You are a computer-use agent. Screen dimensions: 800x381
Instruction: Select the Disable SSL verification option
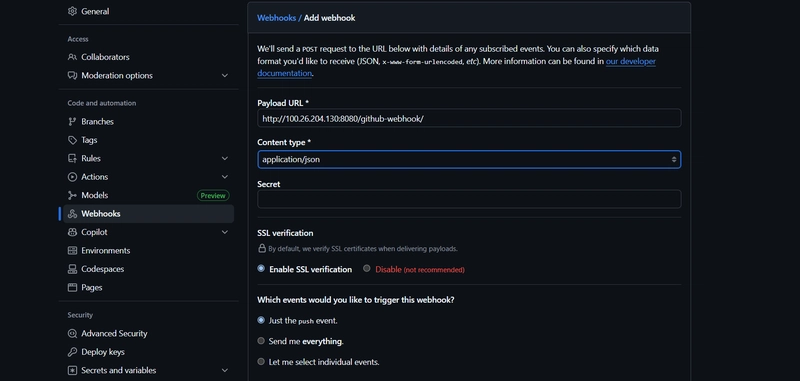click(x=367, y=268)
